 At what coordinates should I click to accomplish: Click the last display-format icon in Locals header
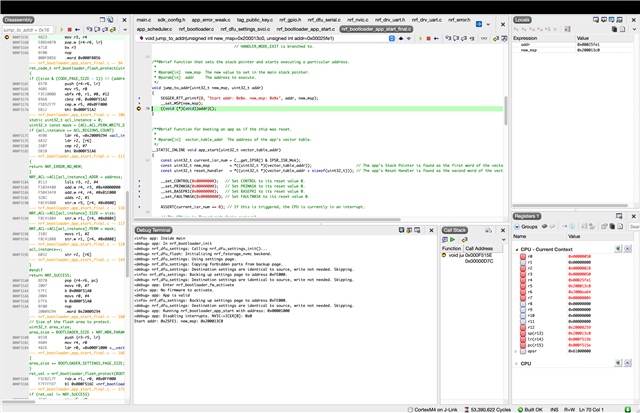click(x=620, y=20)
